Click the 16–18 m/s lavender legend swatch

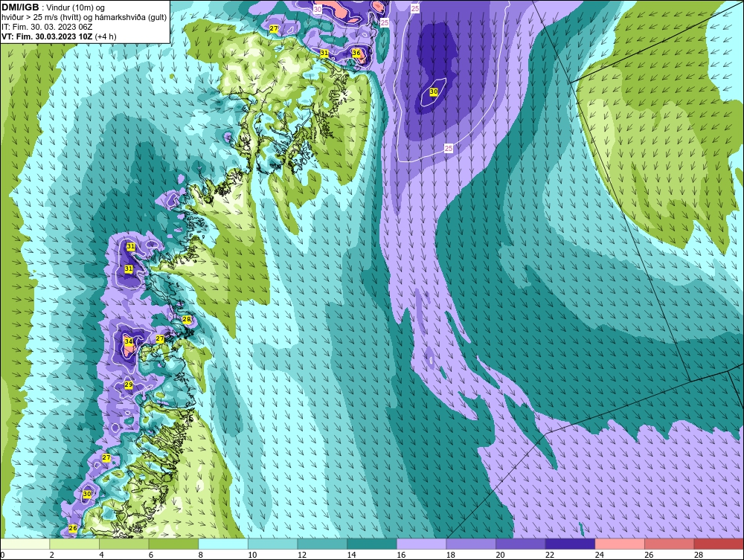(x=421, y=544)
